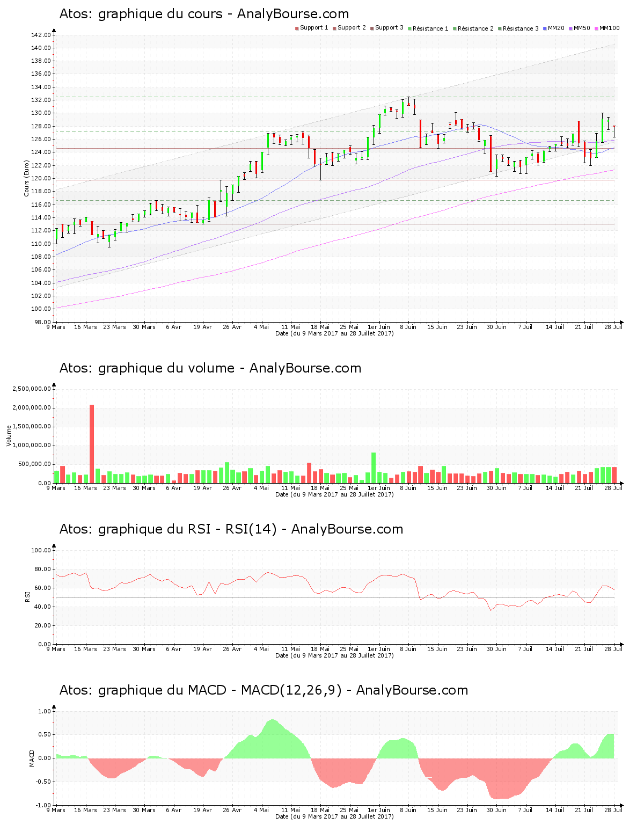Select the MM100 legend label
644x832 pixels.
(x=609, y=28)
